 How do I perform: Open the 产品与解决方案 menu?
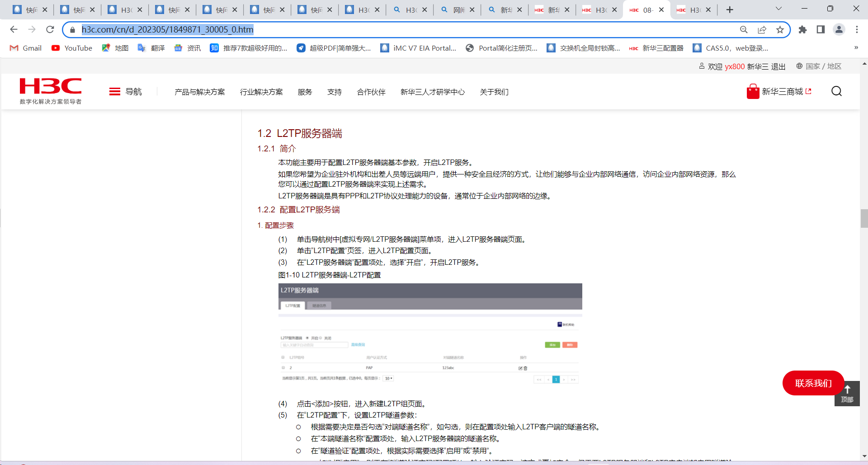point(199,92)
